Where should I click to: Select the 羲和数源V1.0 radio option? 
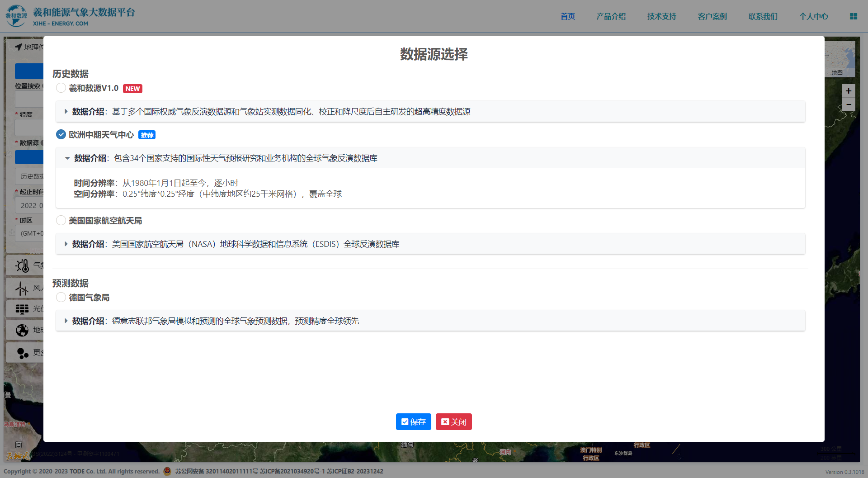click(61, 88)
